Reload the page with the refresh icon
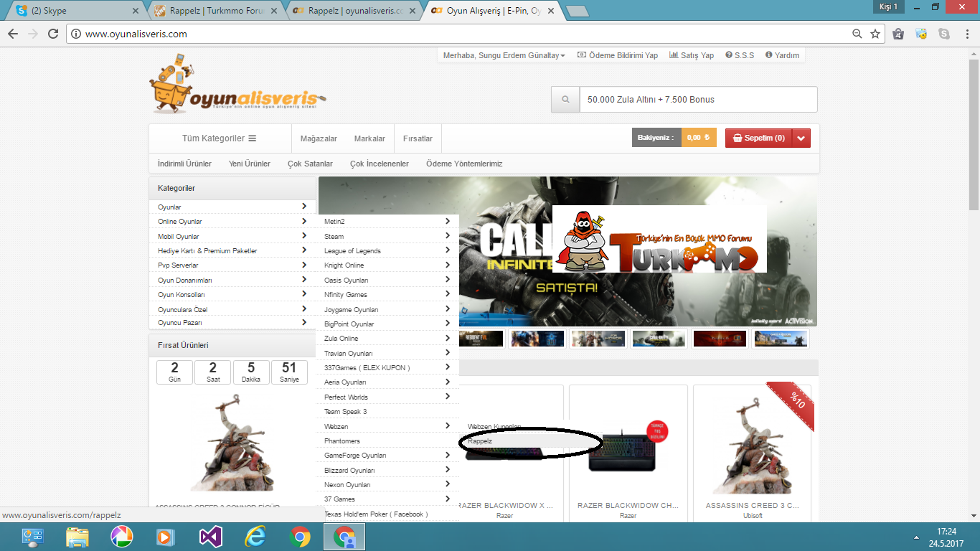Screen dimensions: 980x551 tap(52, 34)
